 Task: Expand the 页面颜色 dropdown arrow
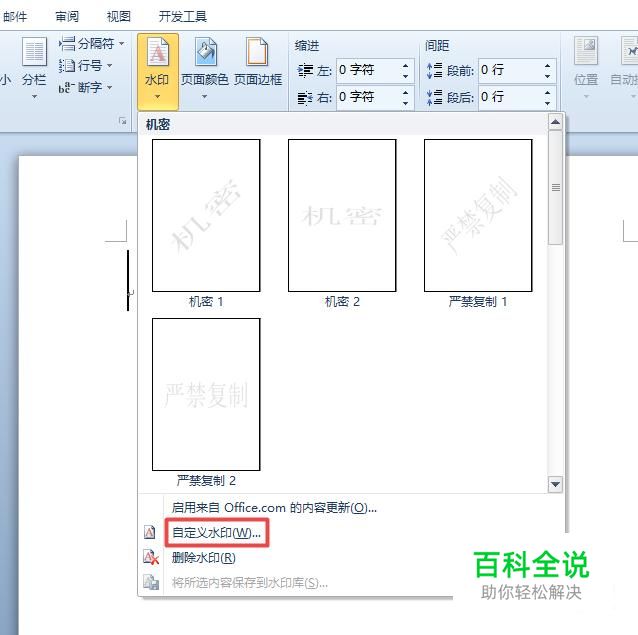(205, 97)
